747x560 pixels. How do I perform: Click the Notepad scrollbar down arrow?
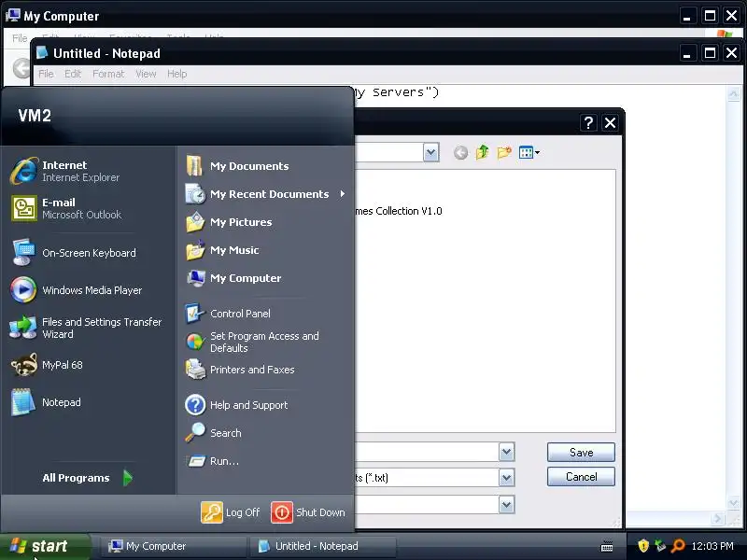[734, 502]
